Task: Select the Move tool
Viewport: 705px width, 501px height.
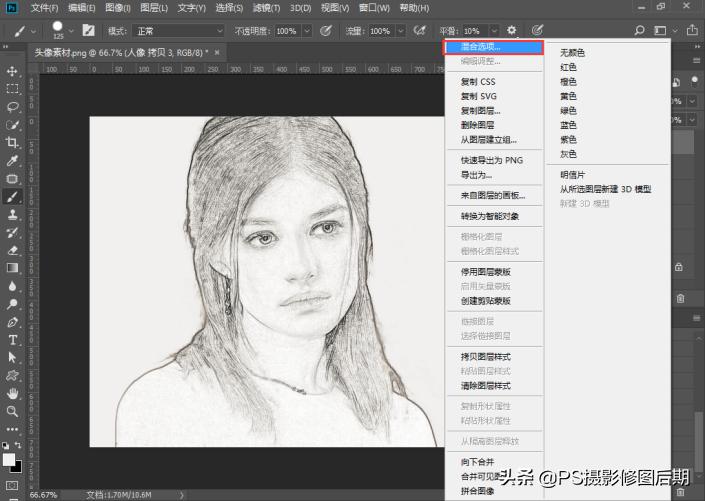Action: pyautogui.click(x=12, y=71)
